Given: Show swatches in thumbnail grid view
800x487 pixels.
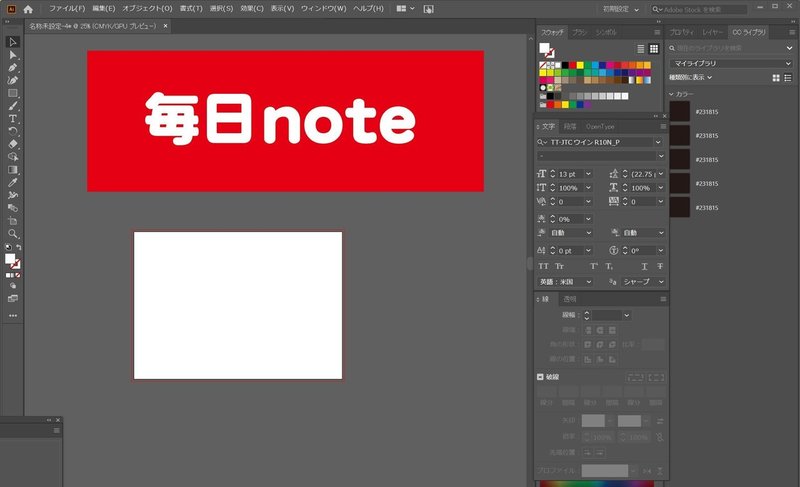Looking at the screenshot, I should (x=654, y=49).
